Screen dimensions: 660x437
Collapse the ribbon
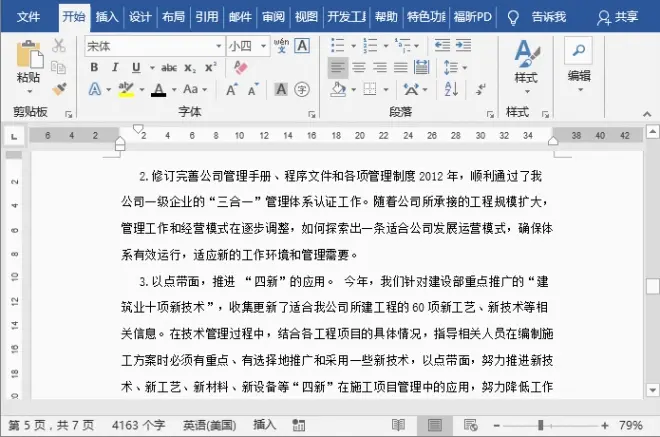pyautogui.click(x=647, y=114)
